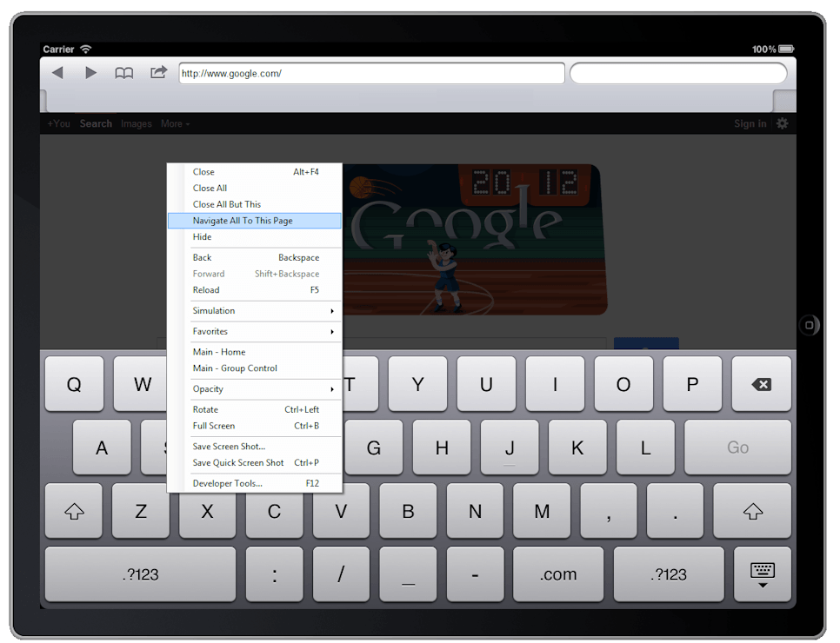Open bookmarks with the book icon

[124, 73]
